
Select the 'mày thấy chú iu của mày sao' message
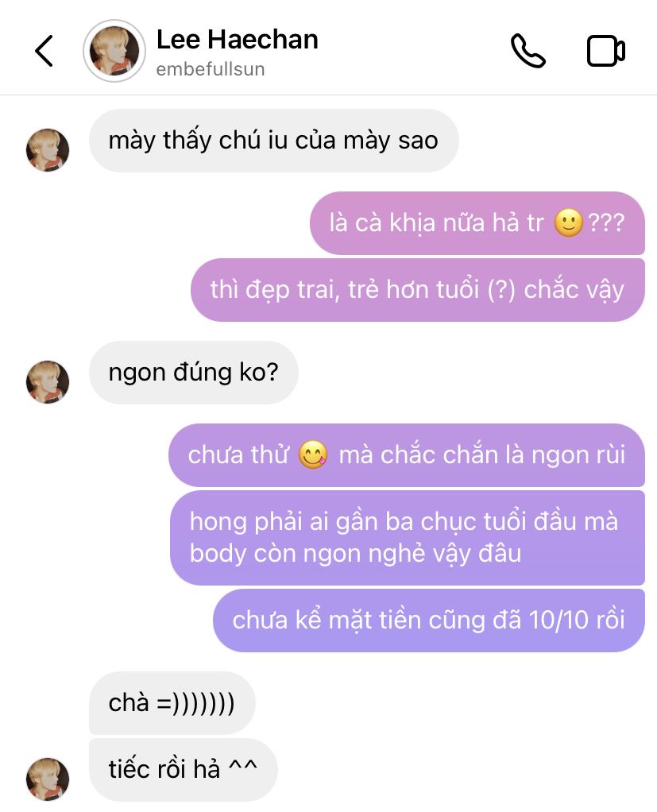click(x=274, y=141)
